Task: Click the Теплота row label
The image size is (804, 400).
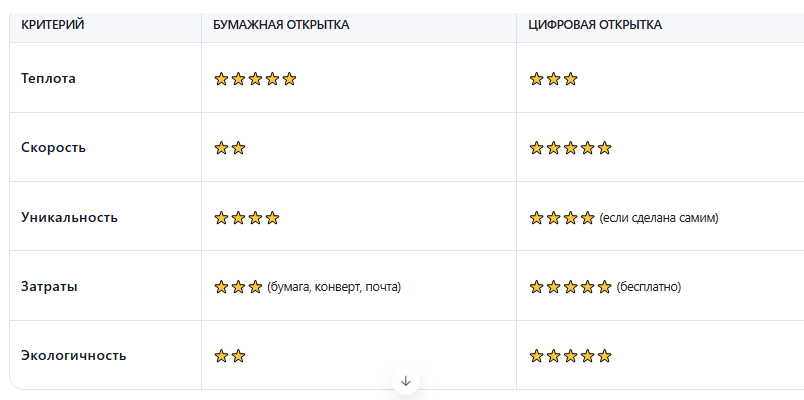Action: [x=48, y=78]
